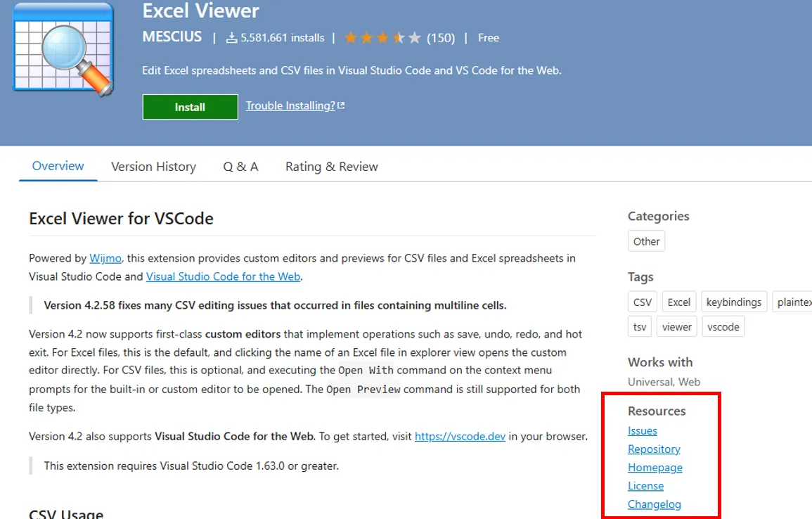Click the plaintext tag
812x519 pixels.
(793, 302)
